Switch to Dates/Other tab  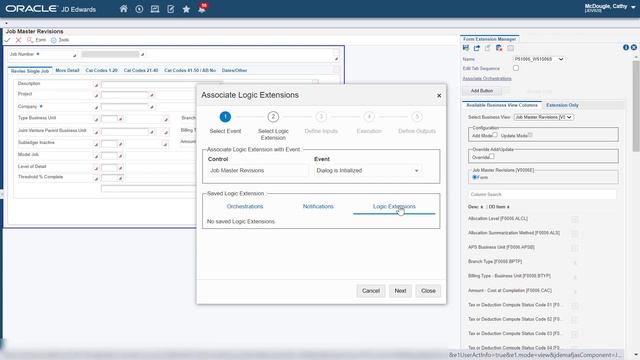click(x=234, y=71)
